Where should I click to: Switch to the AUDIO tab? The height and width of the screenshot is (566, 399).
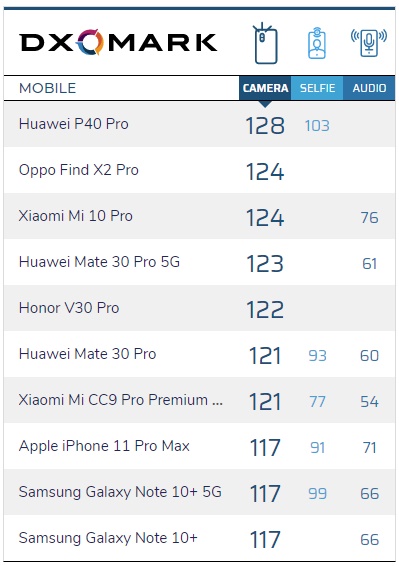[369, 88]
